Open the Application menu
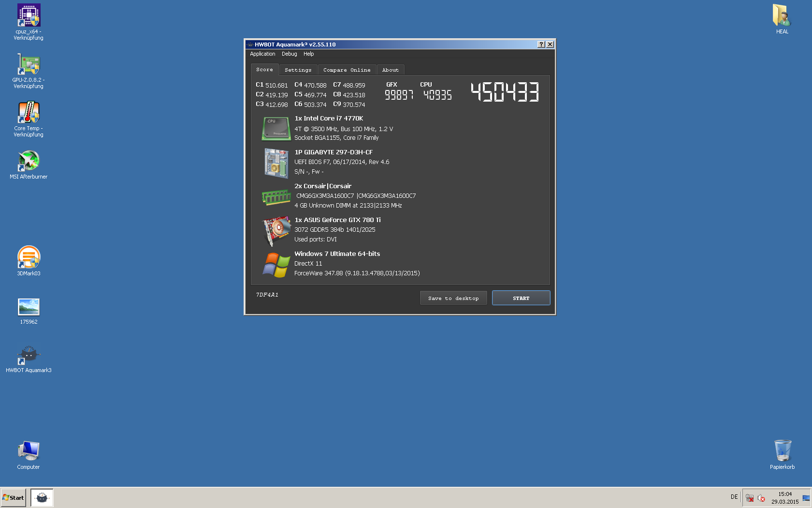812x508 pixels. (x=262, y=54)
